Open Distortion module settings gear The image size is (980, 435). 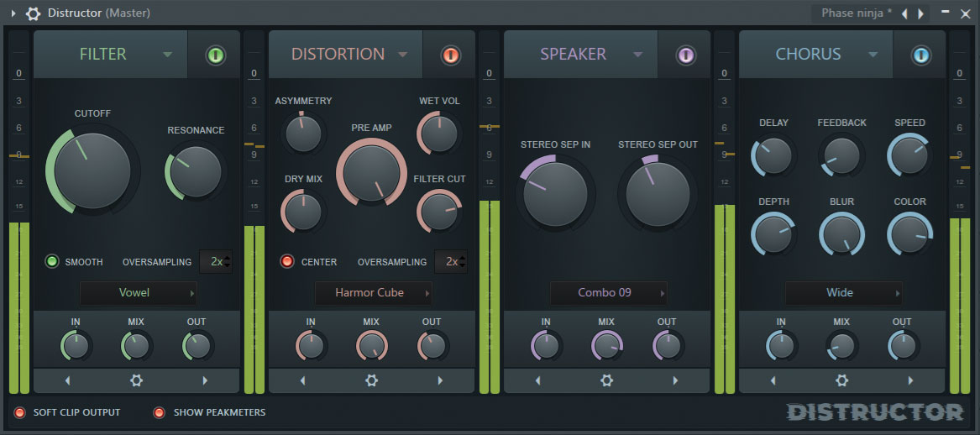pyautogui.click(x=371, y=380)
